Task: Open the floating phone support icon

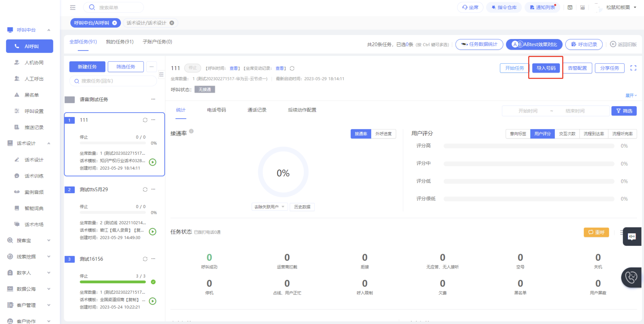Action: coord(631,277)
